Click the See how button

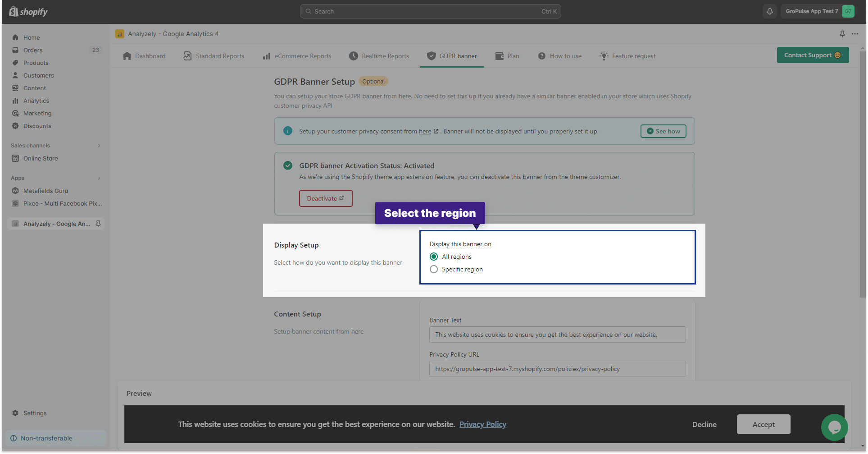coord(663,131)
